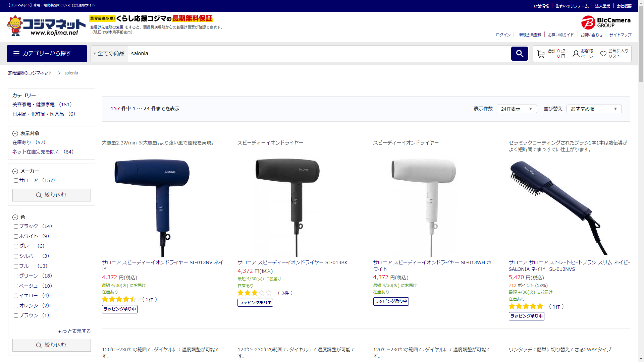The image size is (644, 362).
Task: Click the Kojima Net logo
Action: [x=46, y=26]
